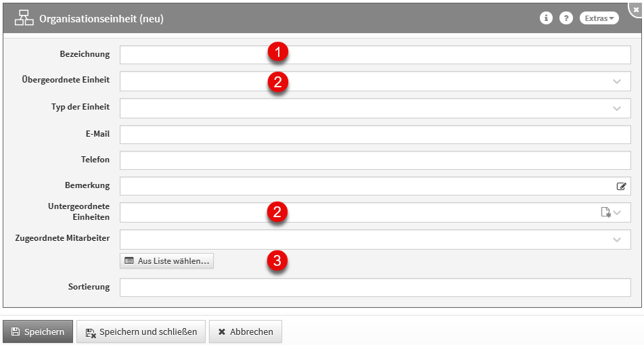
Task: Click new document icon in Untergeordnete Einheiten
Action: [x=606, y=212]
